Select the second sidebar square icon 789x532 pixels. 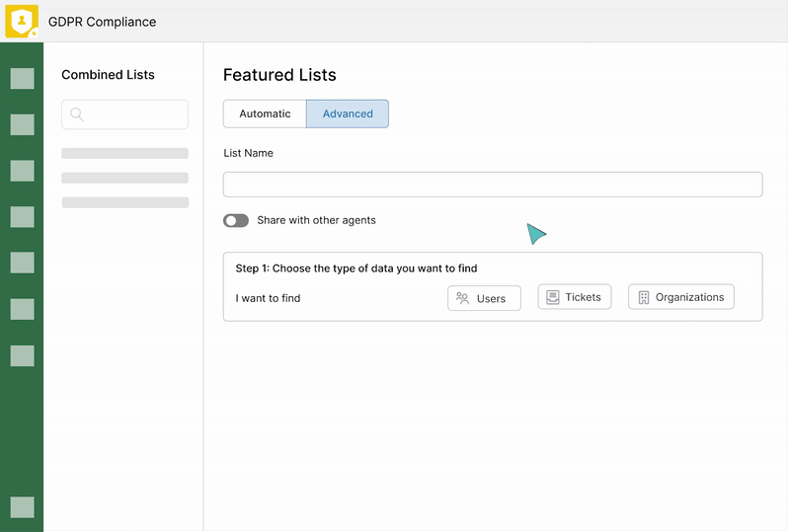(22, 124)
